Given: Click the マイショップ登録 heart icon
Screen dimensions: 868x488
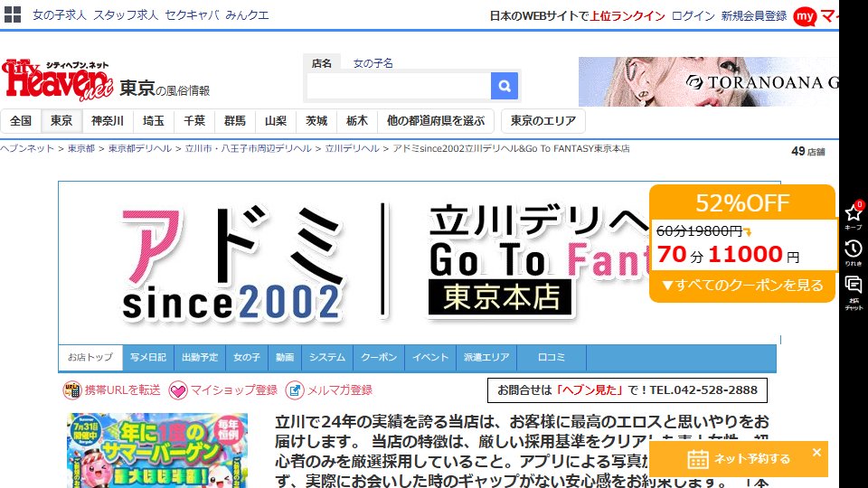Looking at the screenshot, I should pyautogui.click(x=178, y=390).
